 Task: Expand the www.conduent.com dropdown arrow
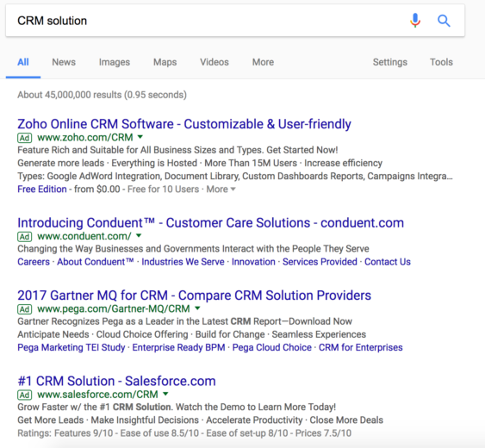139,236
